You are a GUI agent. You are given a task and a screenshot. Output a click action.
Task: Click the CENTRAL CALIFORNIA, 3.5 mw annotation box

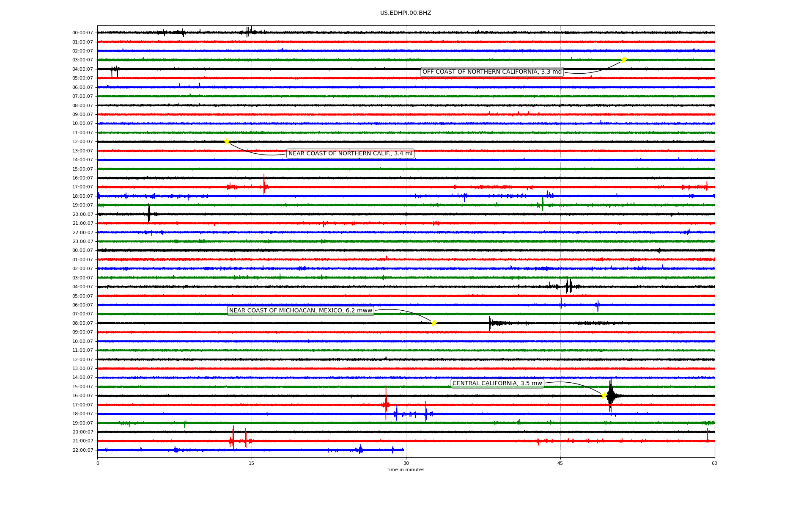[x=497, y=384]
